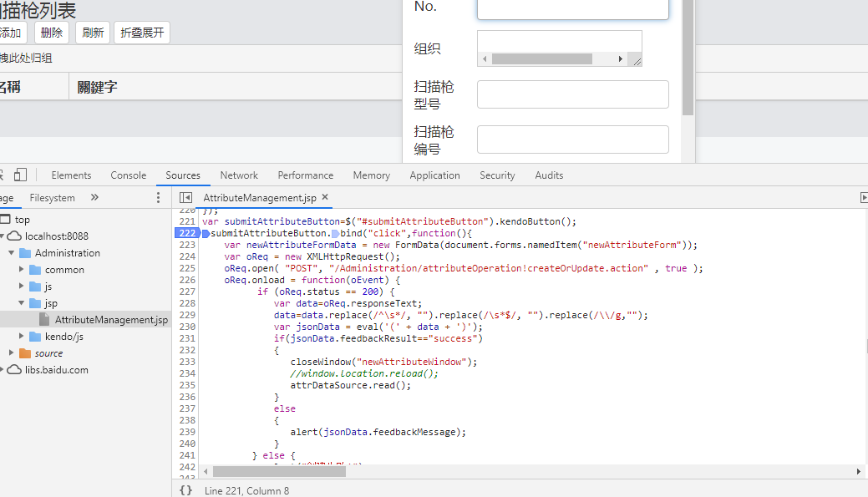This screenshot has height=497, width=868.
Task: Click the 刷新 button
Action: 93,33
